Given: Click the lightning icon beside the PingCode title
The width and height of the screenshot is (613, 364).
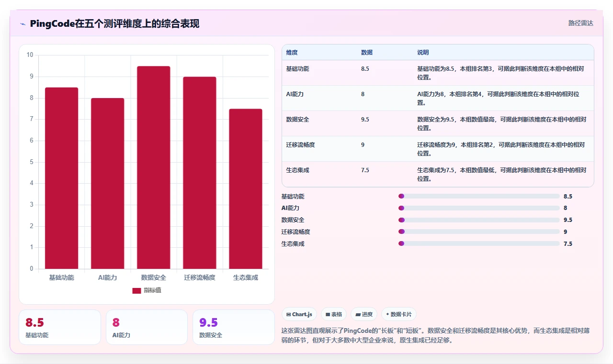Looking at the screenshot, I should 23,24.
